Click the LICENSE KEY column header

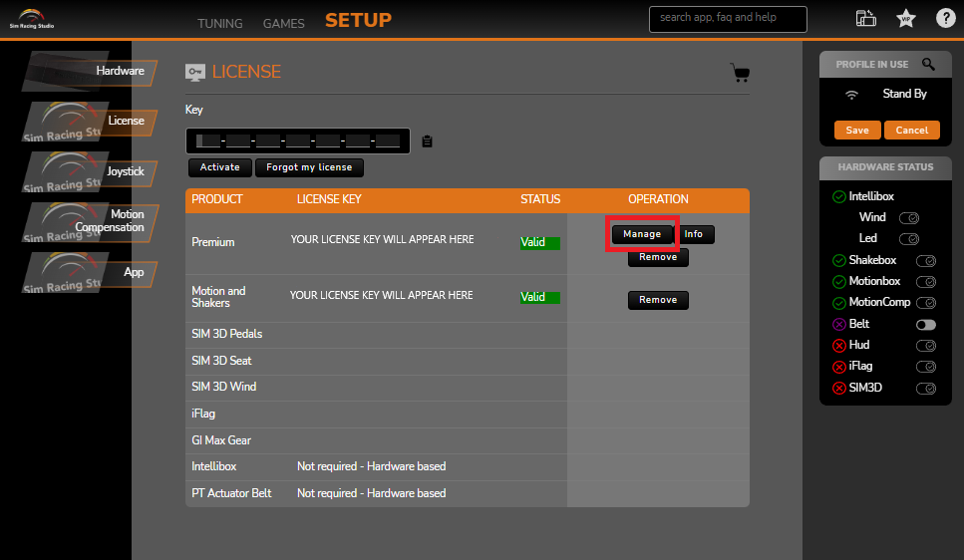pos(329,199)
